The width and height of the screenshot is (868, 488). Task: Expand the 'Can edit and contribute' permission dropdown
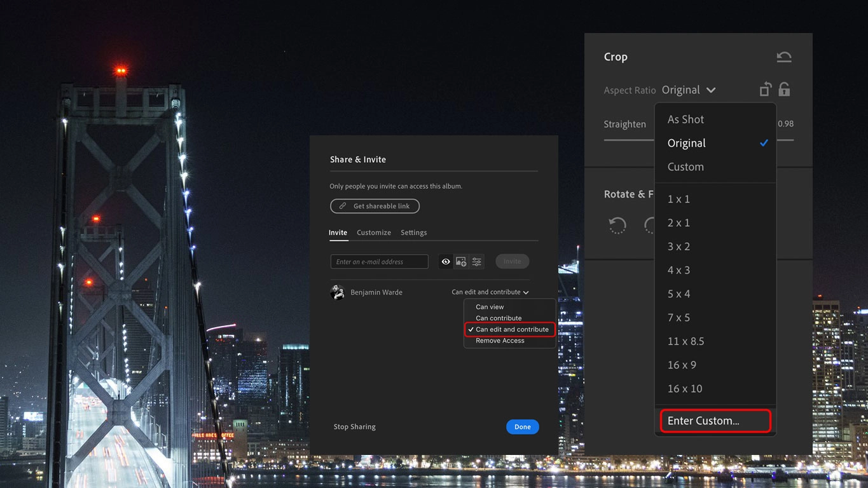pyautogui.click(x=490, y=292)
